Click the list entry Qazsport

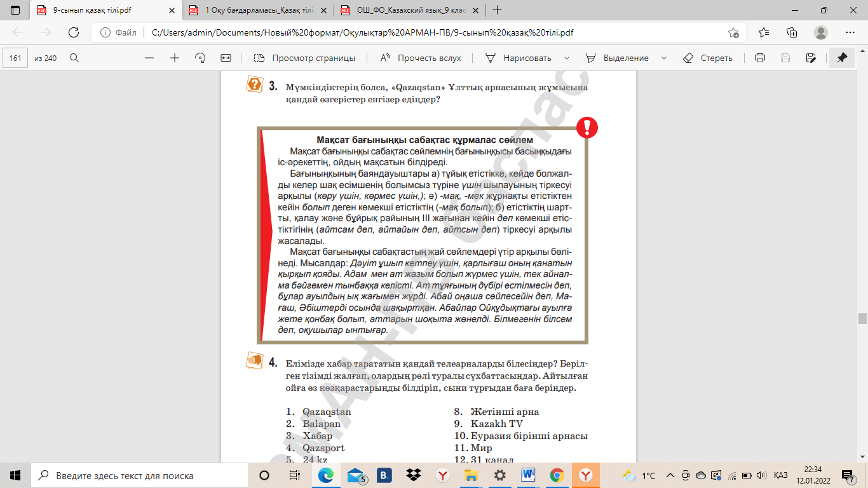(x=323, y=448)
